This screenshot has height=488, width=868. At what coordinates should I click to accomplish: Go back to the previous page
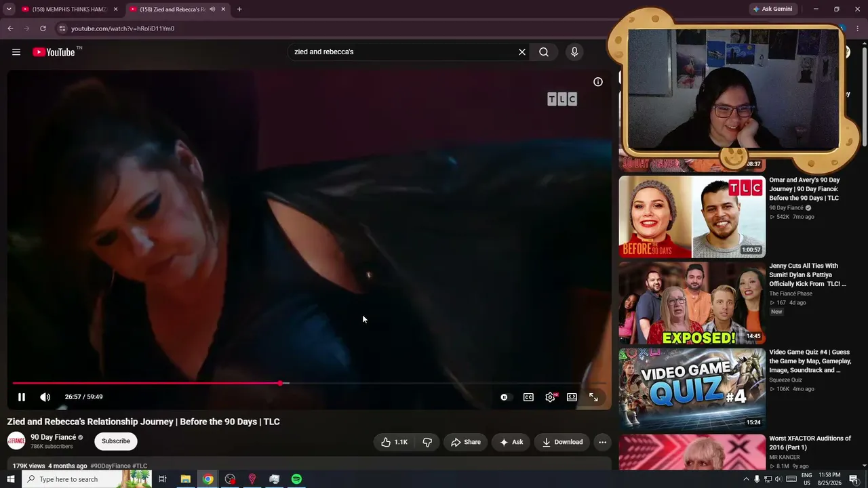[10, 28]
